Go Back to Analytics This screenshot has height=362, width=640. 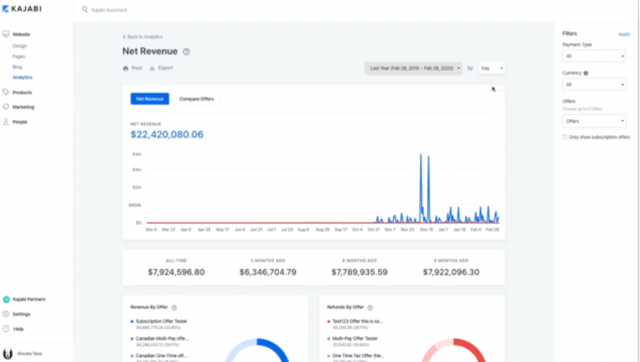[x=142, y=37]
